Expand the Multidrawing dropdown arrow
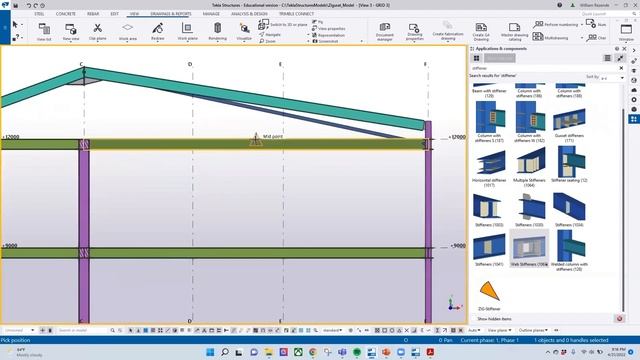640x360 pixels. [581, 38]
